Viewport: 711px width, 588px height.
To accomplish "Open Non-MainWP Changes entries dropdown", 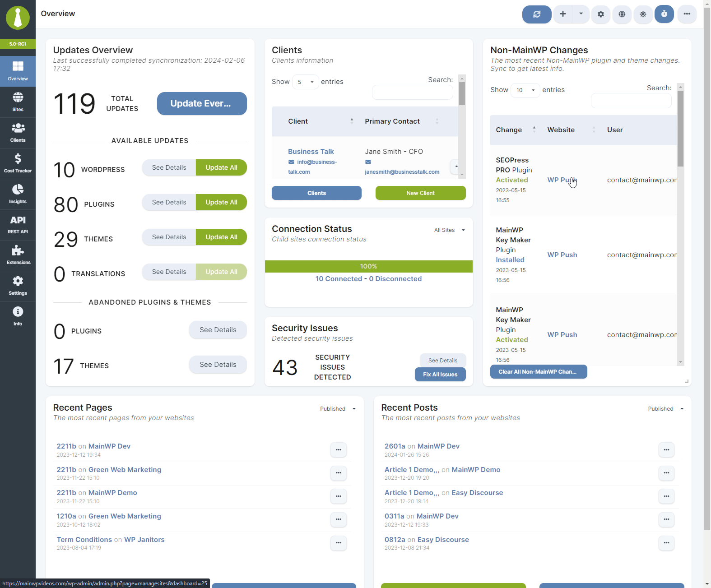I will pos(525,90).
